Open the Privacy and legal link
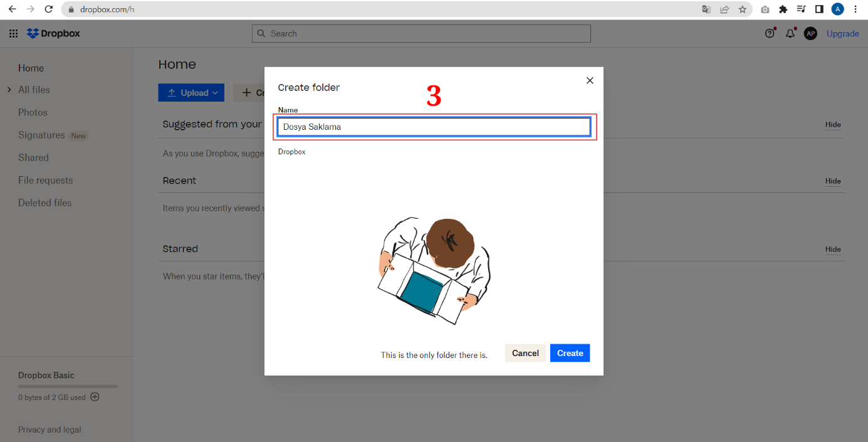Screen dimensions: 868x442 pos(50,429)
